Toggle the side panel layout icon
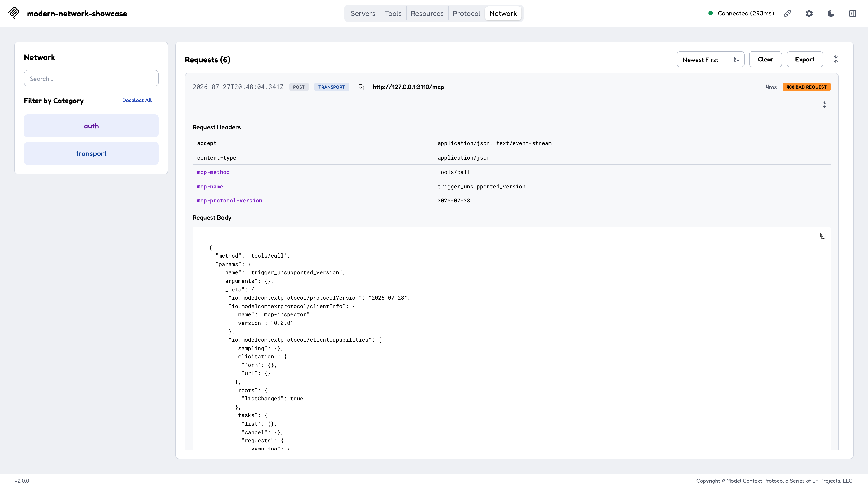 pyautogui.click(x=852, y=14)
